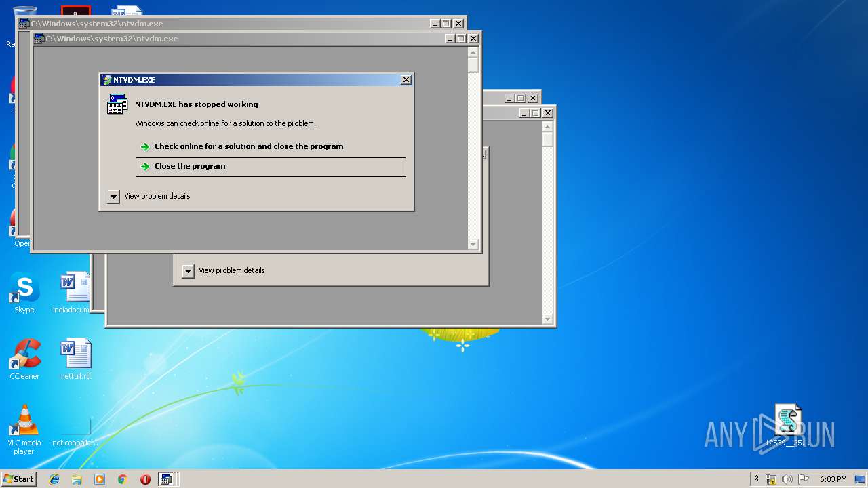Close the rear-right console window
The width and height of the screenshot is (868, 488).
pos(548,113)
